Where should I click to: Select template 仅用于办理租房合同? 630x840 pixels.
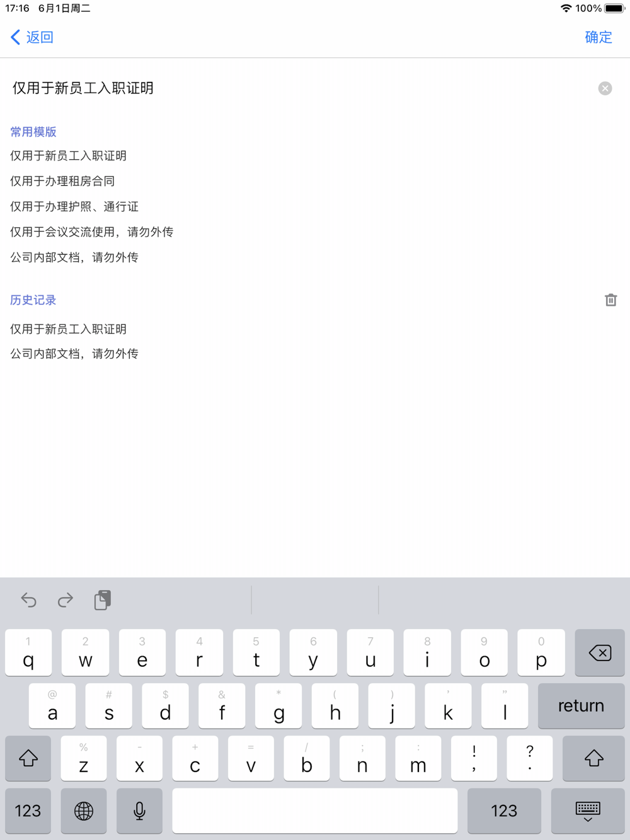pyautogui.click(x=62, y=181)
